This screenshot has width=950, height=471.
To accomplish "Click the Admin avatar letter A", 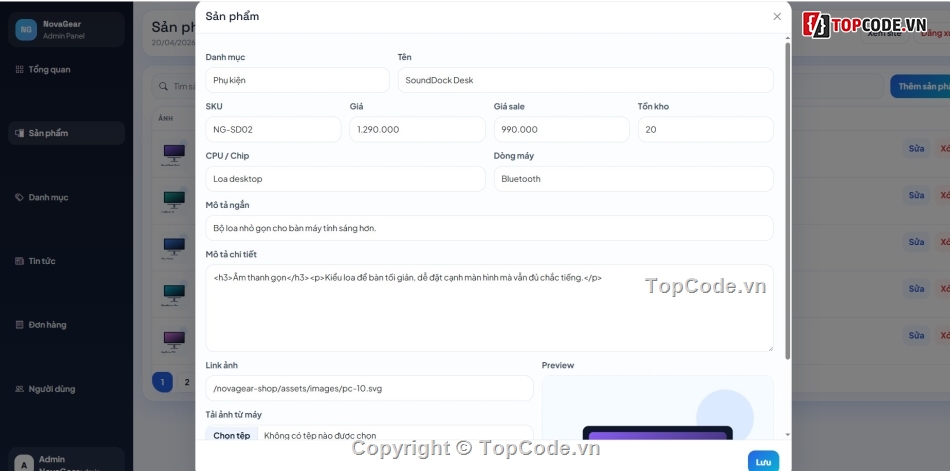I will [x=24, y=464].
